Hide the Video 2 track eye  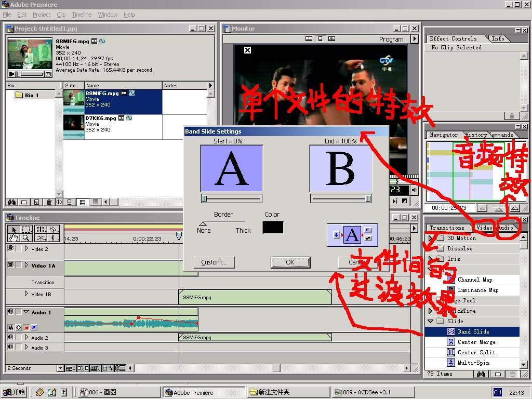tap(10, 248)
